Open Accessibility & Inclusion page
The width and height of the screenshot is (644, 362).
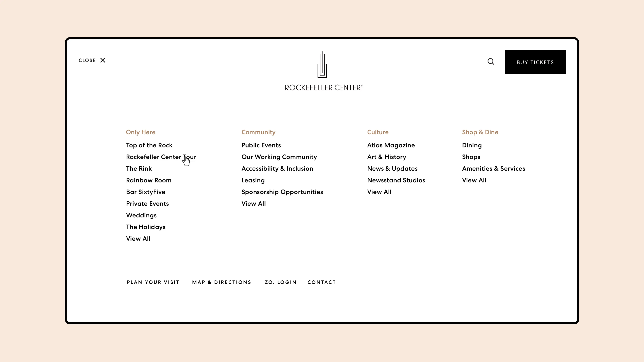277,169
